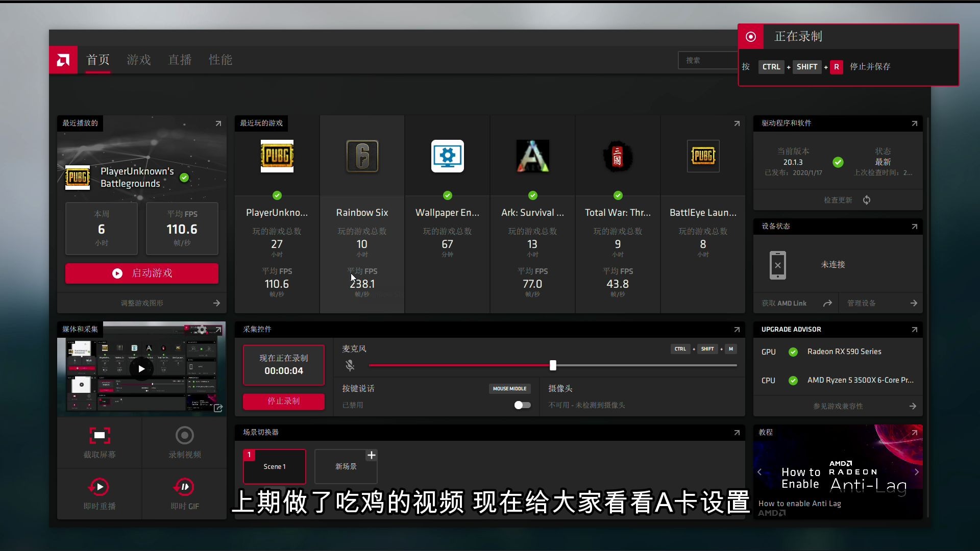Click the AMD logo home icon
This screenshot has height=551, width=980.
coord(63,60)
